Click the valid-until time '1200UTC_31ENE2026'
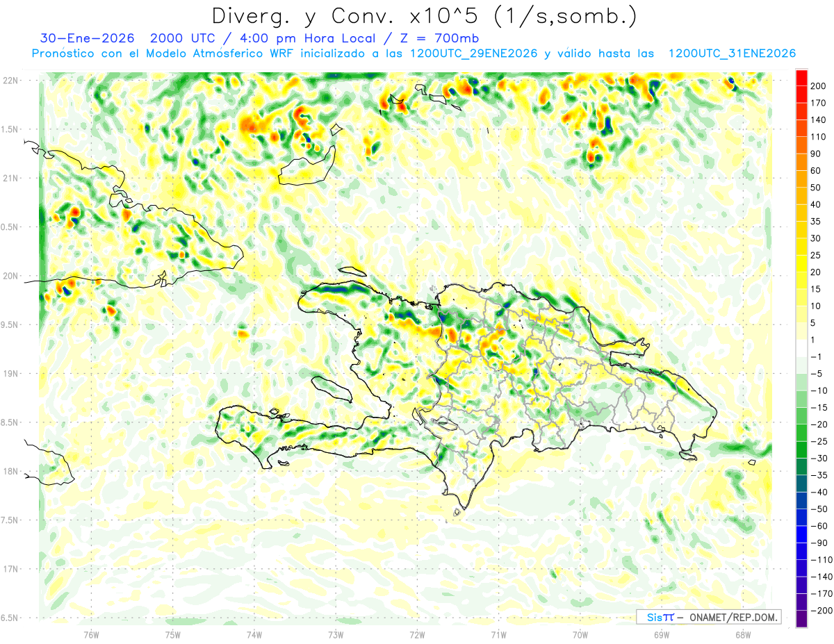Viewport: 834px width, 644px height. pyautogui.click(x=731, y=53)
